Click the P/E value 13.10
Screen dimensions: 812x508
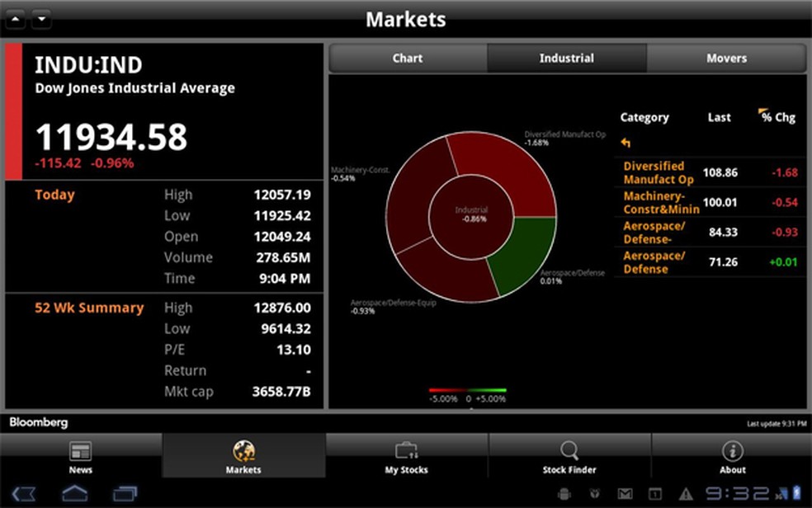coord(294,350)
